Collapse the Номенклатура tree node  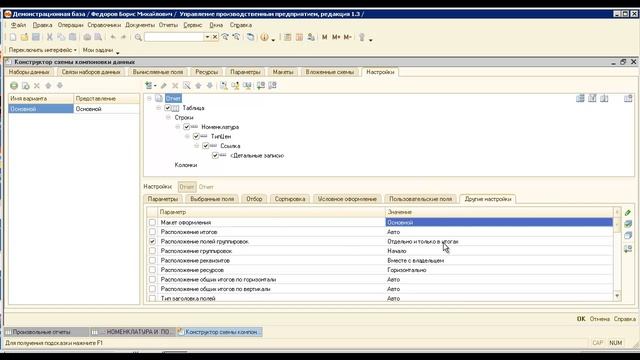178,127
